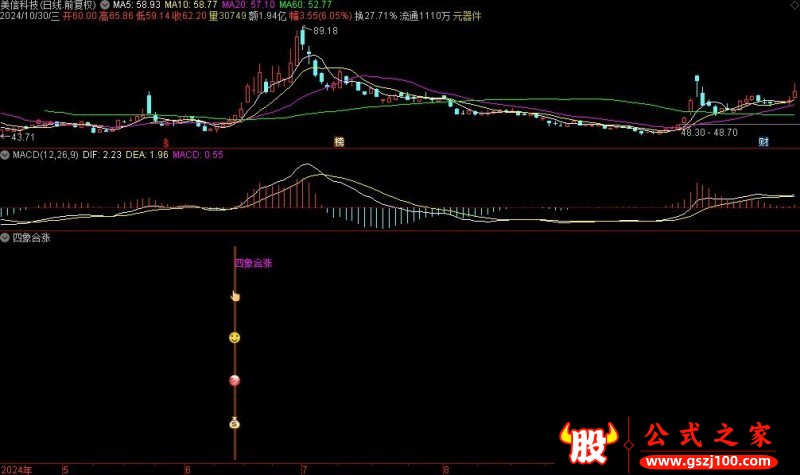The width and height of the screenshot is (800, 475).
Task: Click the MA60: 52.77 value
Action: pyautogui.click(x=305, y=5)
